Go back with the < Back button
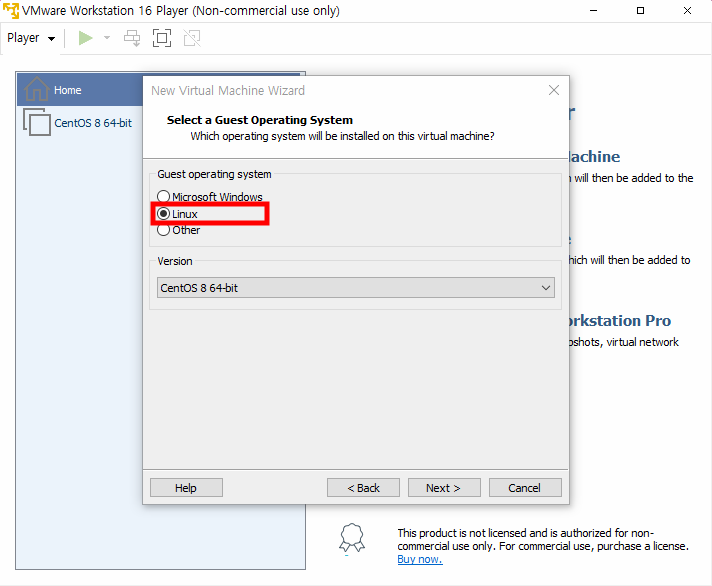 pos(363,488)
